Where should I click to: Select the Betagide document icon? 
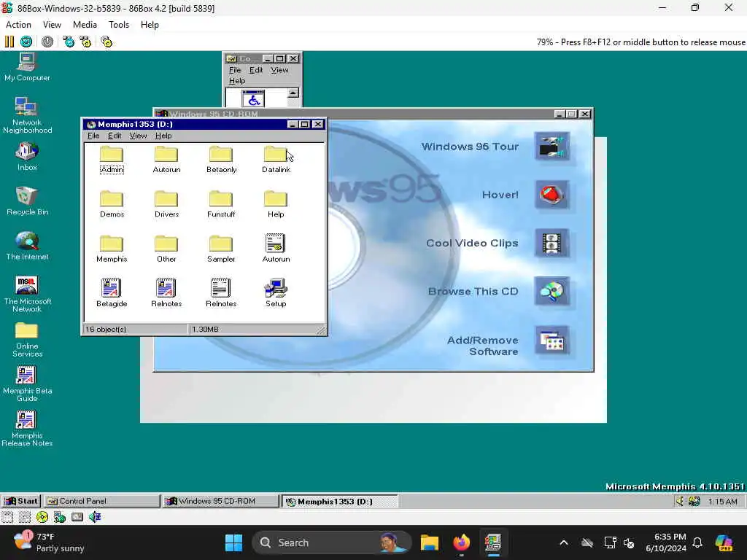tap(112, 293)
